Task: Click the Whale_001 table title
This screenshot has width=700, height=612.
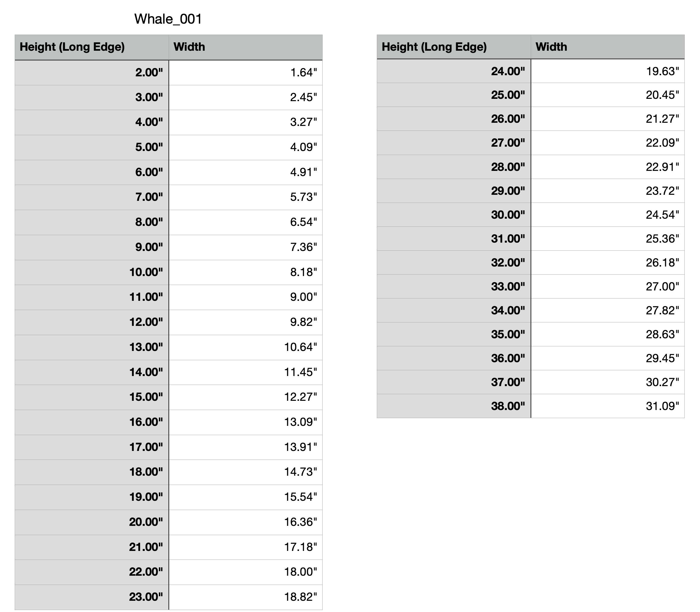Action: pyautogui.click(x=168, y=19)
